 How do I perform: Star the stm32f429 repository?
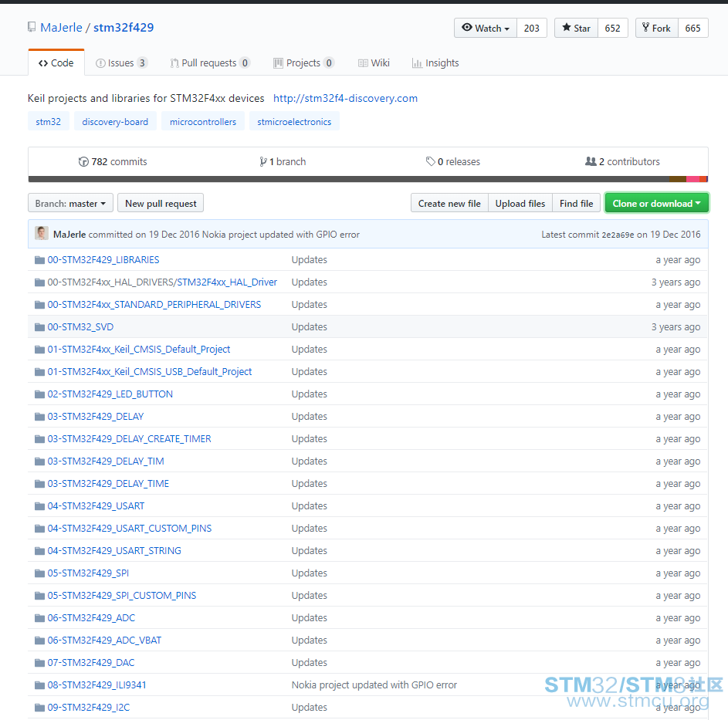coord(576,28)
